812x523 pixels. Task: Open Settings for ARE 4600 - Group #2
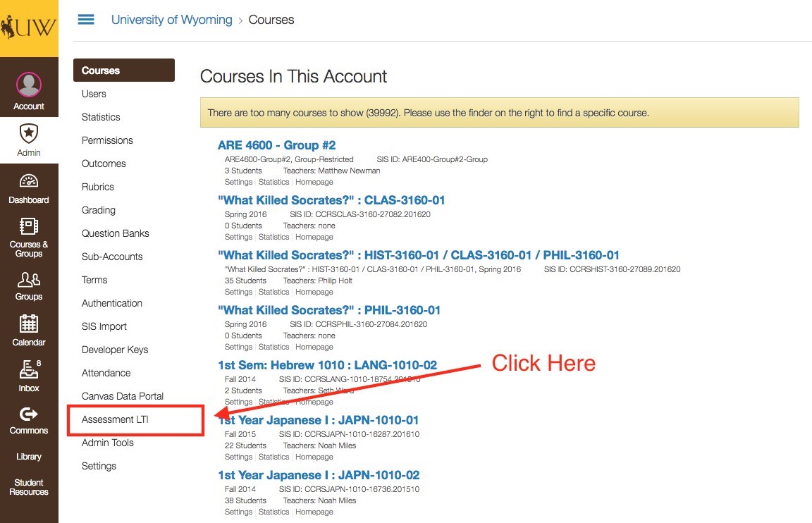click(238, 183)
